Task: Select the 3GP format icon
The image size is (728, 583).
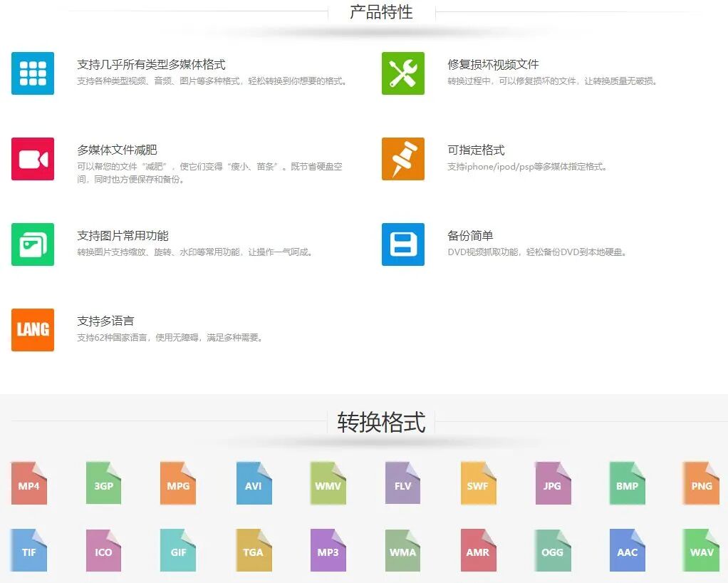Action: click(103, 483)
